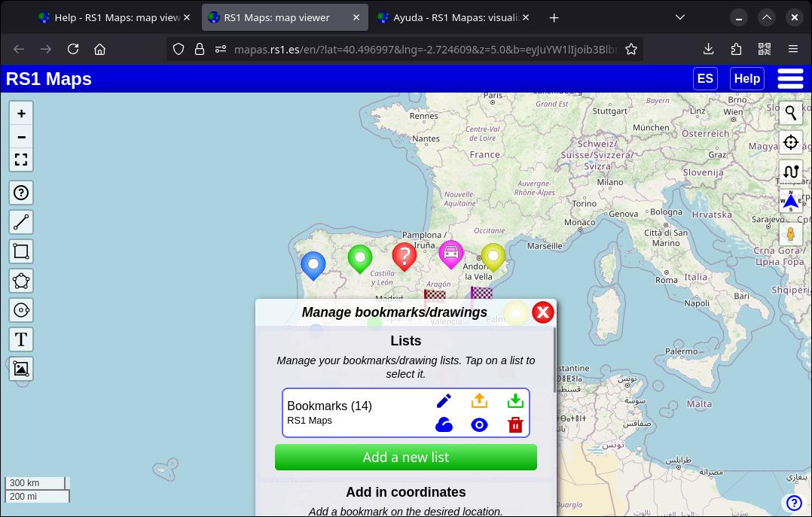Image resolution: width=812 pixels, height=517 pixels.
Task: Go back to the previous page
Action: 19,49
